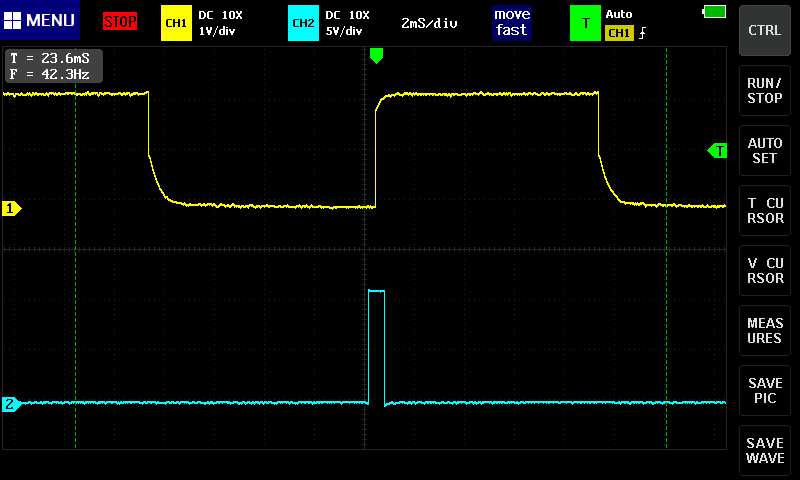Toggle the move fast mode
This screenshot has height=480, width=800.
click(511, 22)
